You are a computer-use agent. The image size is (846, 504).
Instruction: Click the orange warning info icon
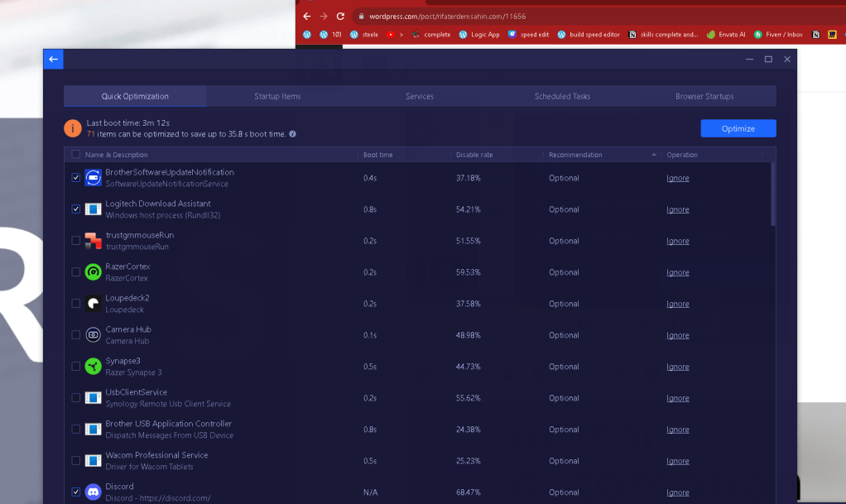tap(72, 128)
